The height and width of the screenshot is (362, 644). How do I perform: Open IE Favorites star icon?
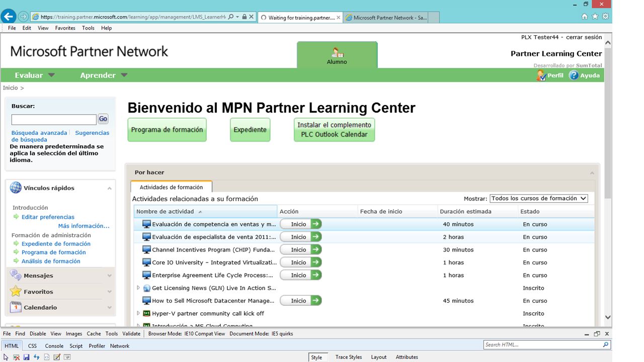click(x=595, y=17)
